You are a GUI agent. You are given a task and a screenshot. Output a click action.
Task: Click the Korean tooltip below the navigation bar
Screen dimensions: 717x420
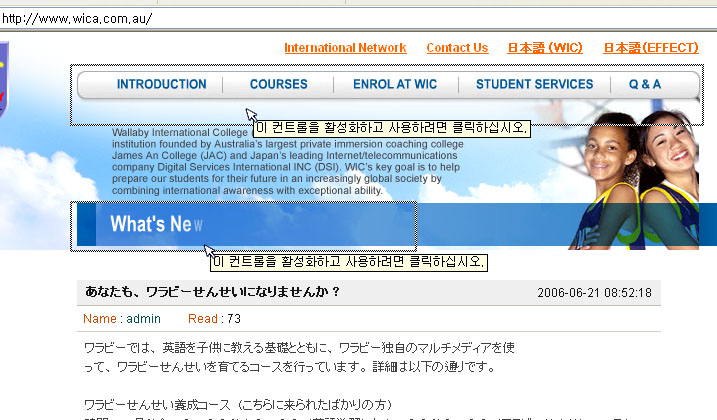pos(390,128)
